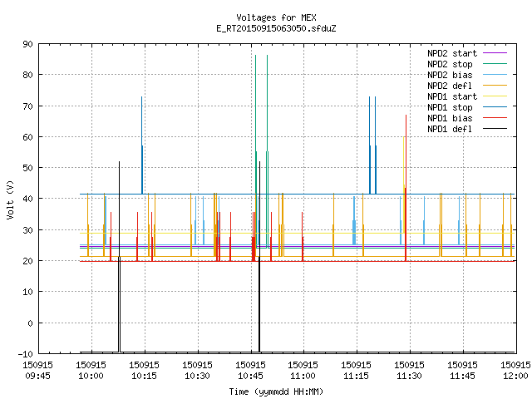Click the 10:15 time axis label

[144, 376]
